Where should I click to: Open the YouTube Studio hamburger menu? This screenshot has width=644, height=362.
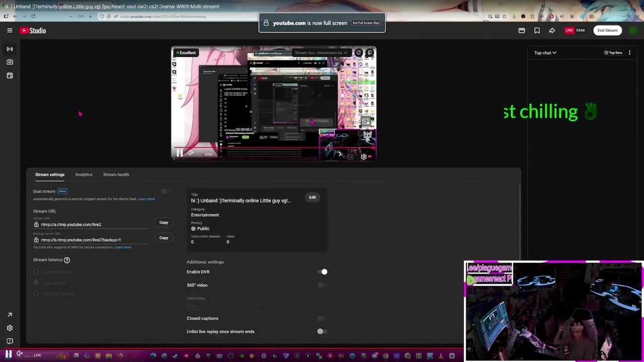pos(10,31)
